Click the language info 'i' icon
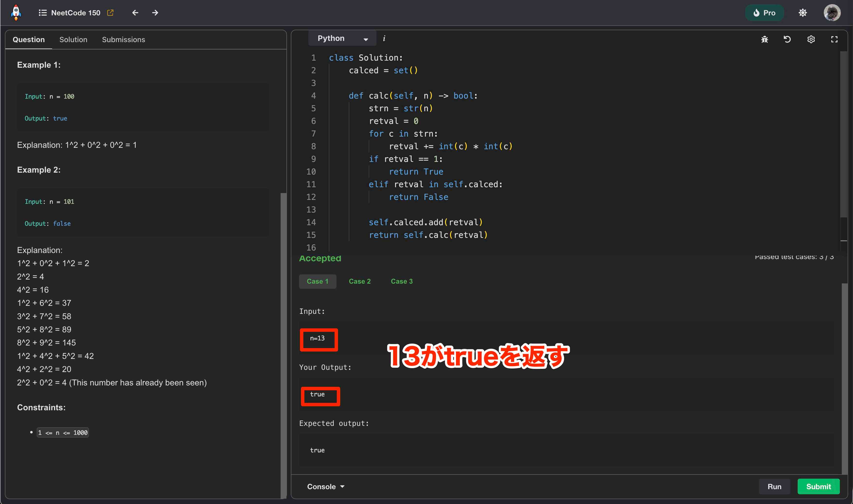Image resolution: width=853 pixels, height=504 pixels. pos(384,38)
